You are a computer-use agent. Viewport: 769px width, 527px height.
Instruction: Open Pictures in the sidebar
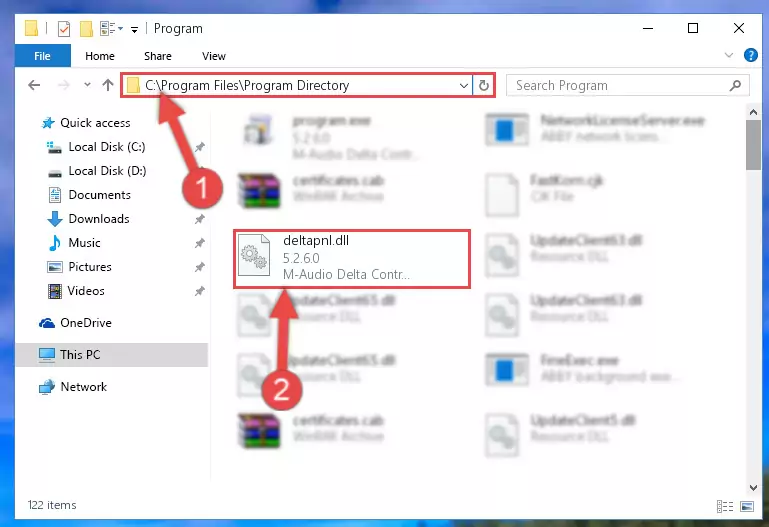[x=90, y=267]
